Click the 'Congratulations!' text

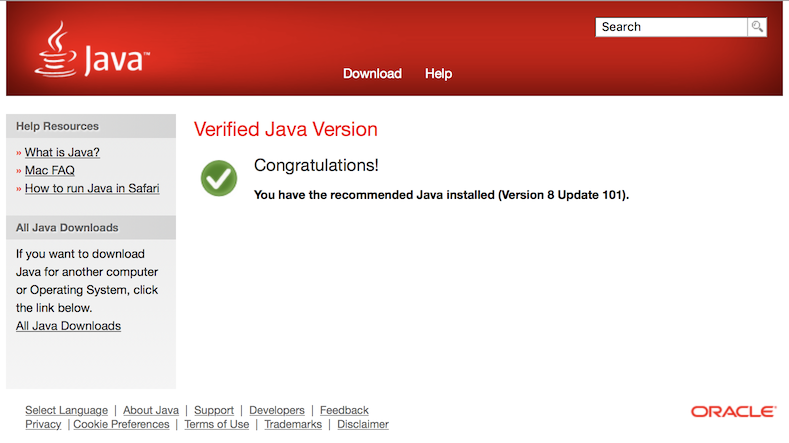click(316, 165)
